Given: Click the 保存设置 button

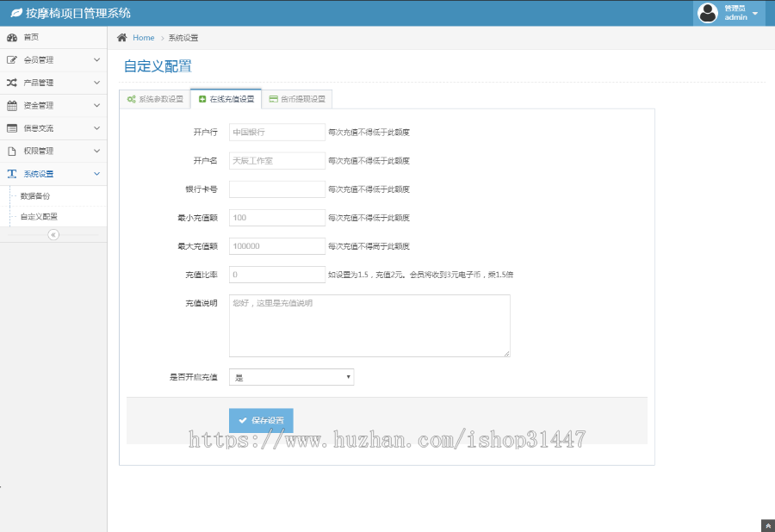Looking at the screenshot, I should pyautogui.click(x=261, y=420).
